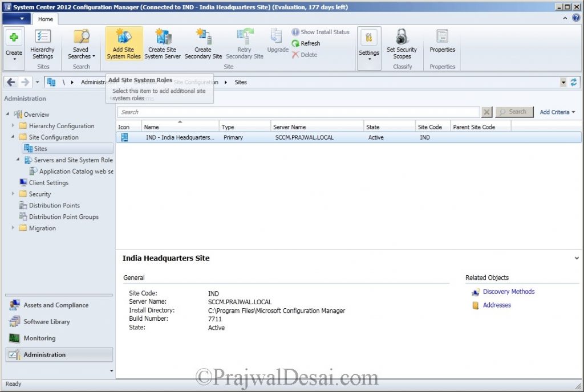Open Hierarchy Settings in the ribbon
This screenshot has width=584, height=392.
pyautogui.click(x=42, y=44)
